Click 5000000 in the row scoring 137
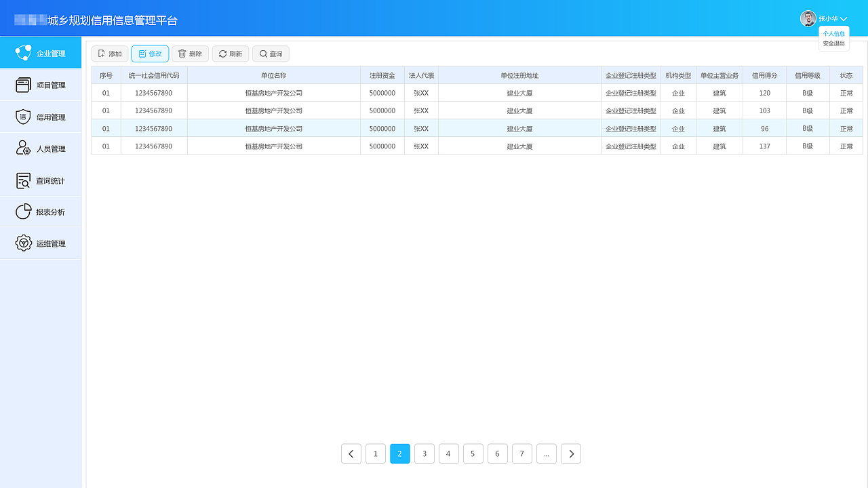868x488 pixels. point(382,146)
